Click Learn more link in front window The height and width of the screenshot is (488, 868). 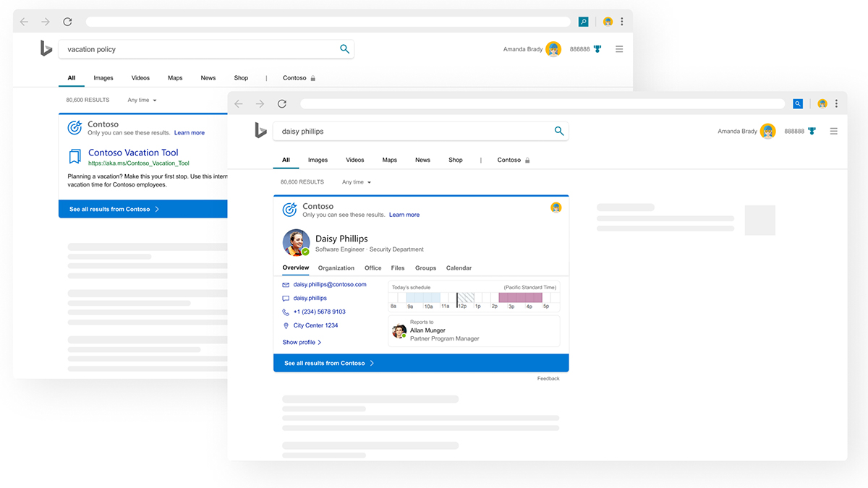[x=404, y=215]
